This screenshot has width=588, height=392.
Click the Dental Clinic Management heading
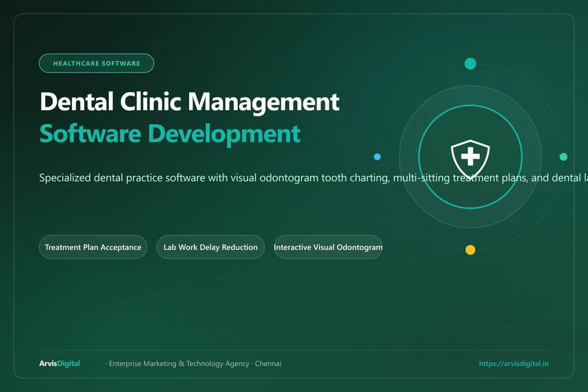coord(190,102)
